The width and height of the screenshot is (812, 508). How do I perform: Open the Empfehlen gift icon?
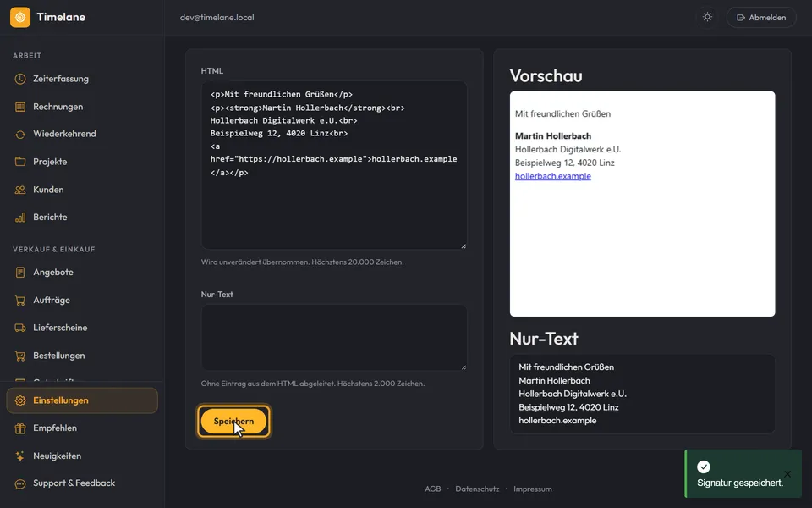tap(20, 428)
